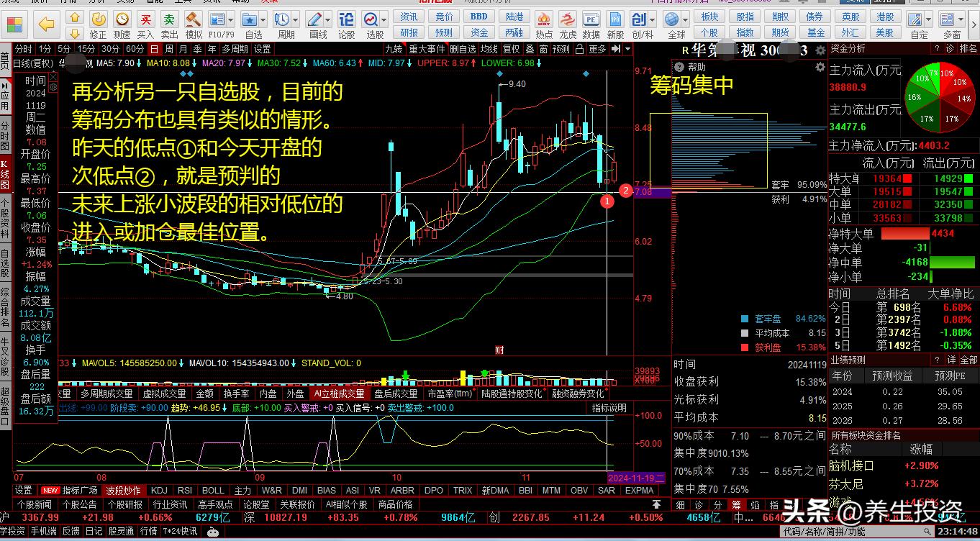Toggle 复权 price adjustment in chart toolbar
Screen dimensions: 980x541
pos(511,49)
